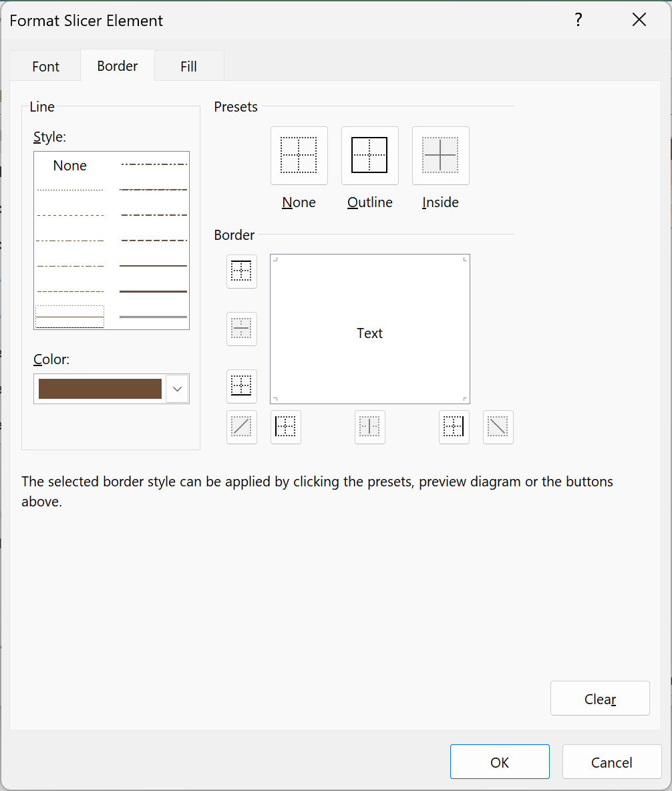Select the medium dashed line style
Screen dimensions: 672x791
pyautogui.click(x=154, y=241)
